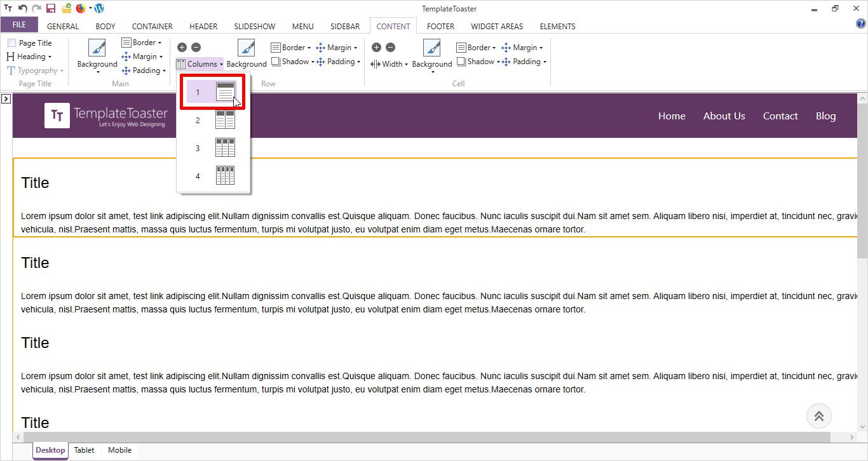Viewport: 868px width, 461px height.
Task: Click the WordPress icon in quick access bar
Action: click(99, 8)
